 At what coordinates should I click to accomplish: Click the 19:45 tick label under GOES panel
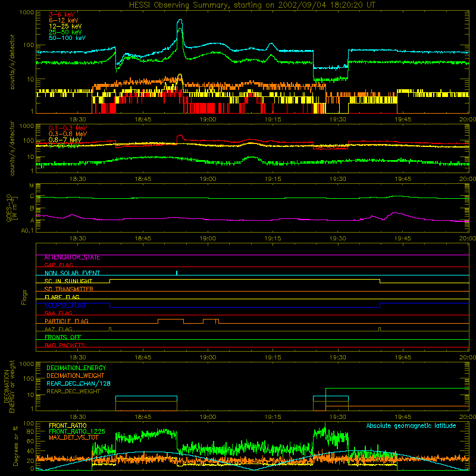pyautogui.click(x=403, y=239)
